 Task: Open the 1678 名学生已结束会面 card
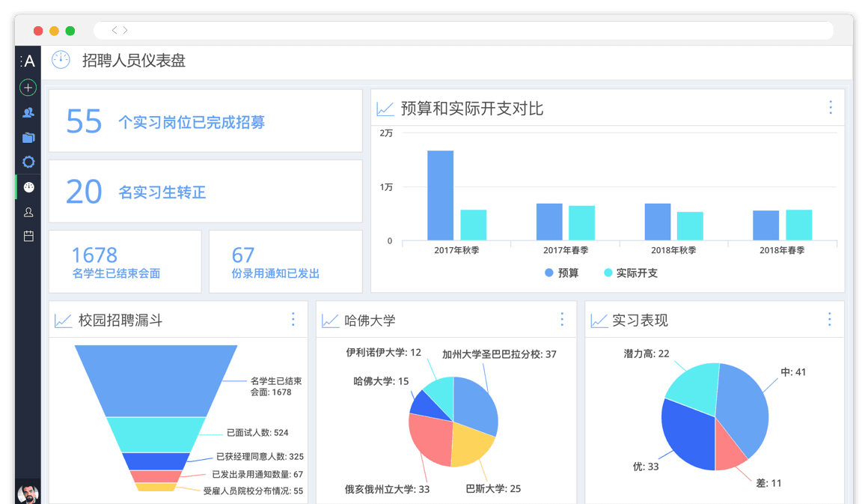tap(125, 261)
